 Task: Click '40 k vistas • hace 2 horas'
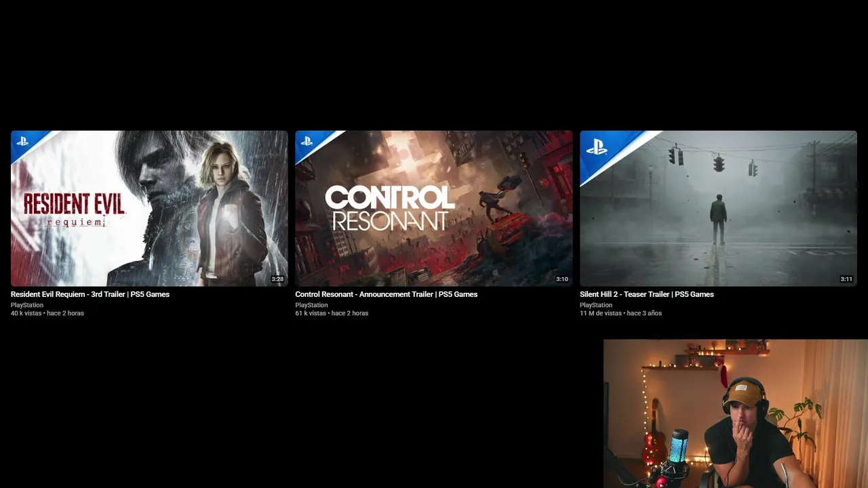tap(47, 313)
